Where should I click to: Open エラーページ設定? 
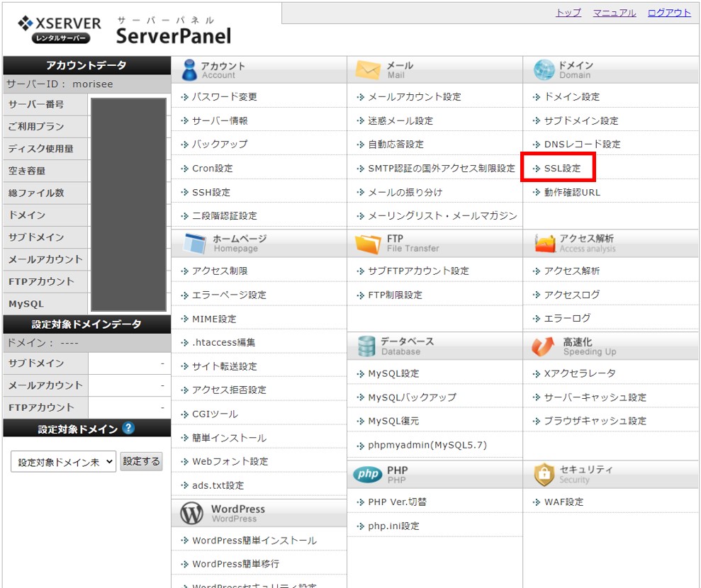(229, 295)
